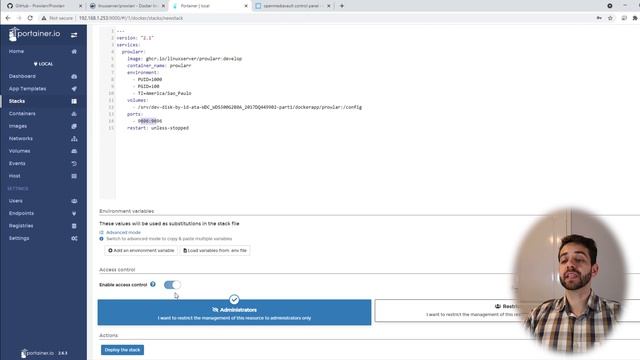Screen dimensions: 640x360
Task: Click the image ghcr.io prowlarr line
Action: pos(184,58)
